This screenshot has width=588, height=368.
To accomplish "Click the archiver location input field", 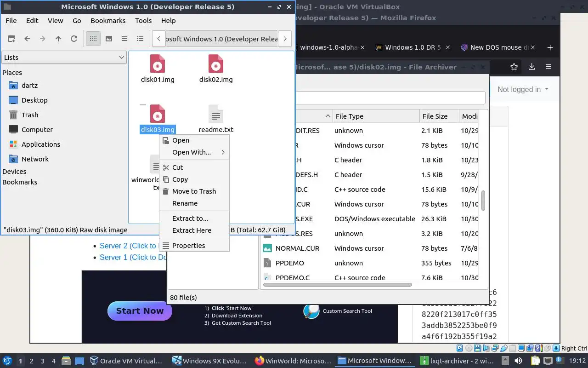I will click(390, 98).
